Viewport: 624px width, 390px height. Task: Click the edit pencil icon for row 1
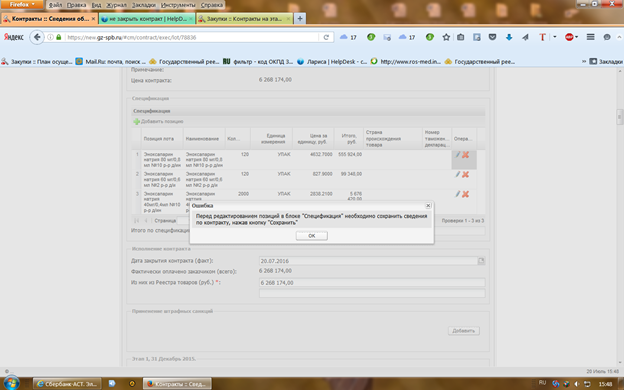(458, 155)
